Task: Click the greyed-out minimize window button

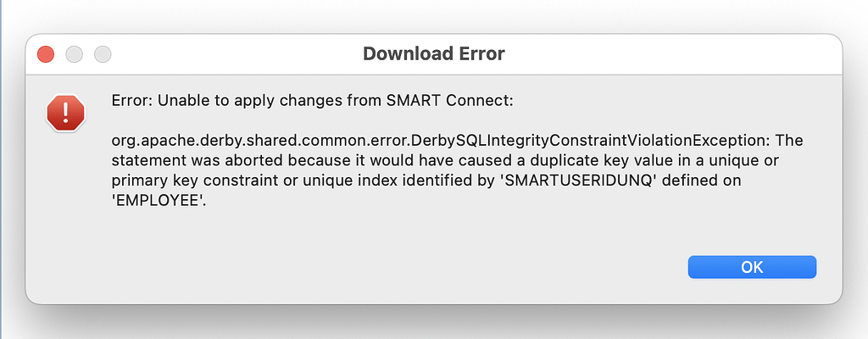Action: pyautogui.click(x=75, y=54)
